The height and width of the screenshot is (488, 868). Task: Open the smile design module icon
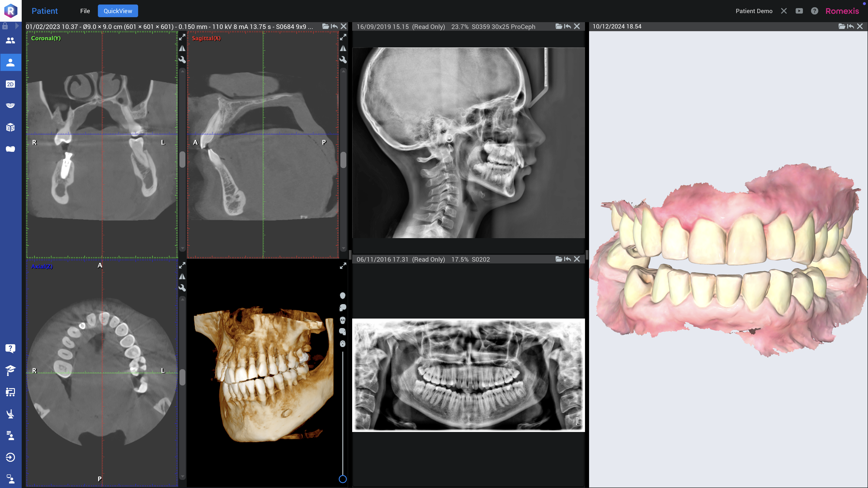pos(10,106)
